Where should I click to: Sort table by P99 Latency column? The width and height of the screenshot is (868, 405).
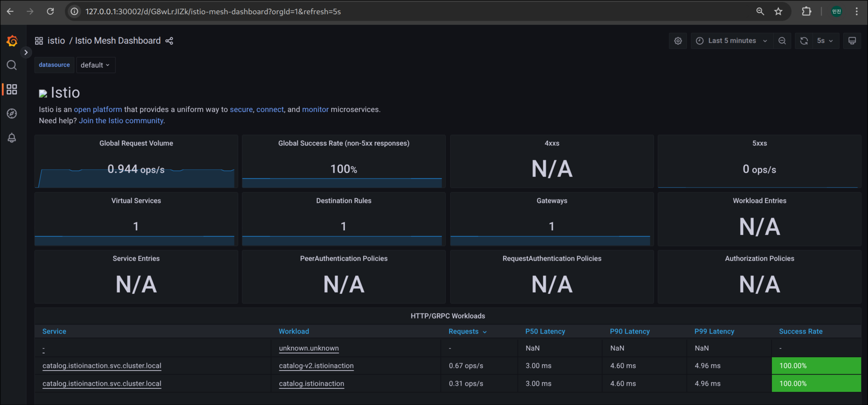click(714, 331)
